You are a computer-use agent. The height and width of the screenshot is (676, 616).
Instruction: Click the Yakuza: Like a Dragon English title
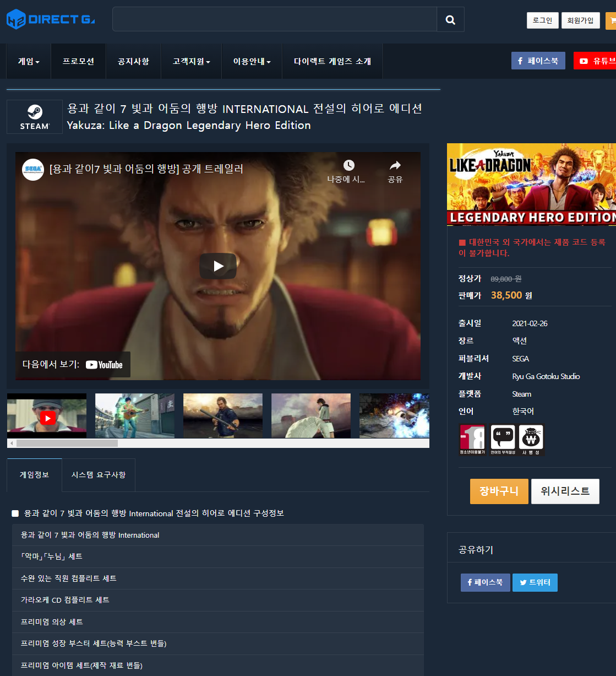[x=188, y=126]
